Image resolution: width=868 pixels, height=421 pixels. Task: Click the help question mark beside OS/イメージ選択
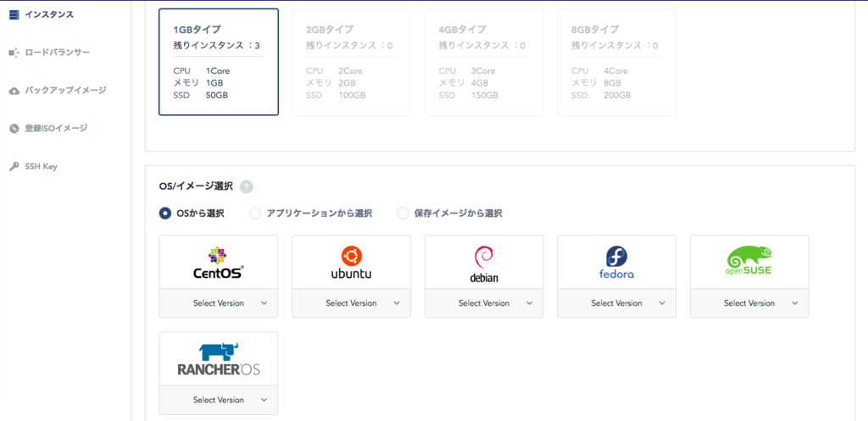[x=247, y=186]
